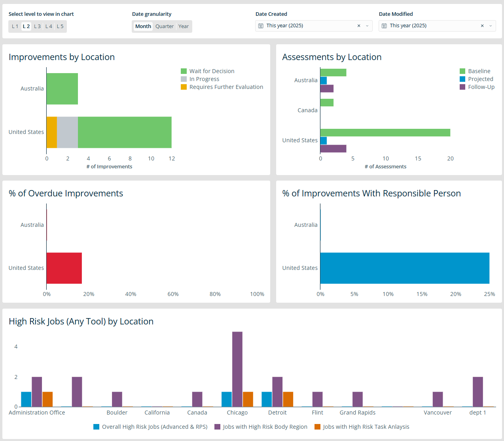Switch date granularity to Year
504x441 pixels.
pos(184,26)
